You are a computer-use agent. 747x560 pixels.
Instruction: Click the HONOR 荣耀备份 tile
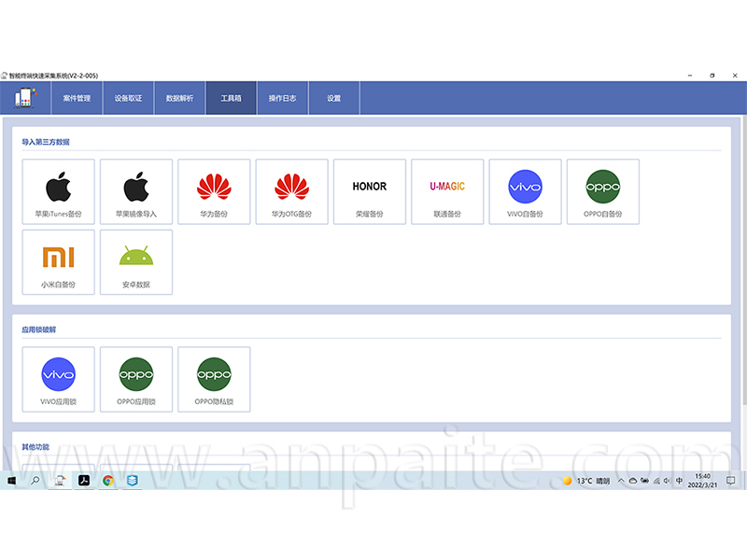369,191
